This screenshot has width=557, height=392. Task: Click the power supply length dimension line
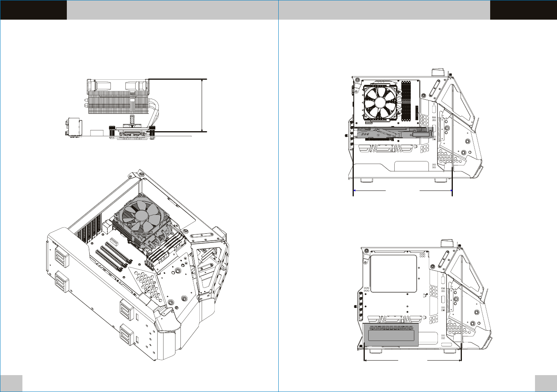click(x=413, y=359)
